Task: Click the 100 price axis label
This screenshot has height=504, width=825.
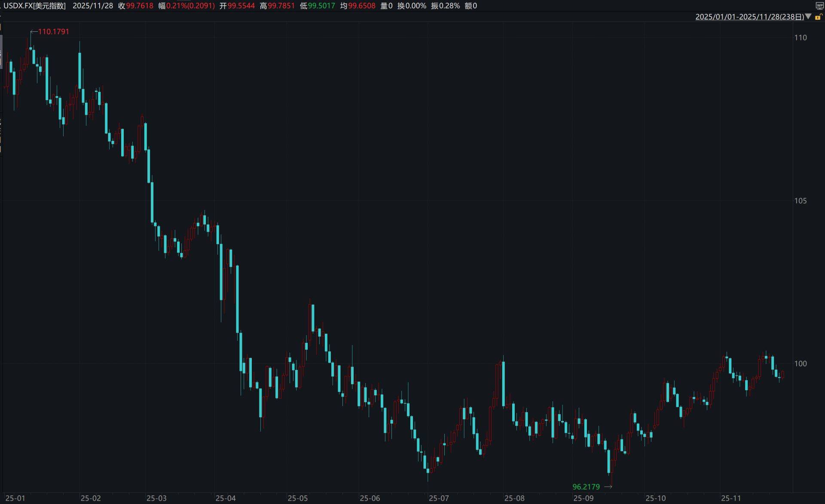Action: click(800, 363)
